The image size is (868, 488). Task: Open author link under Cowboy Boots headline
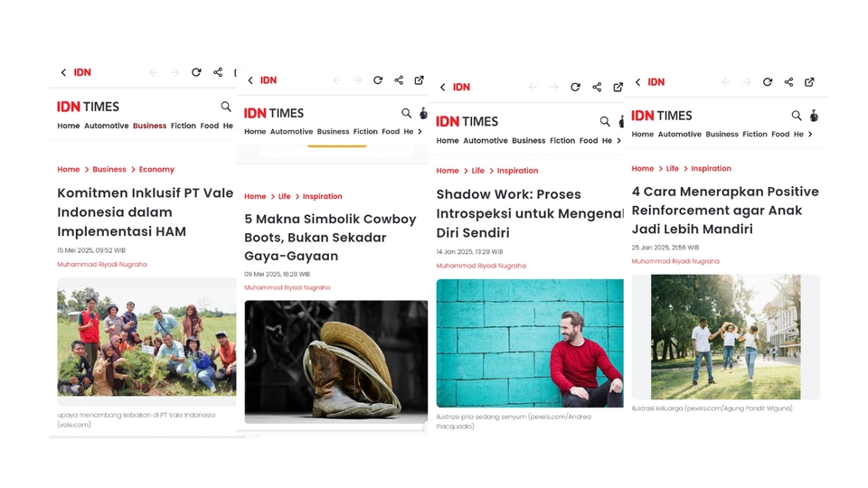pyautogui.click(x=288, y=287)
